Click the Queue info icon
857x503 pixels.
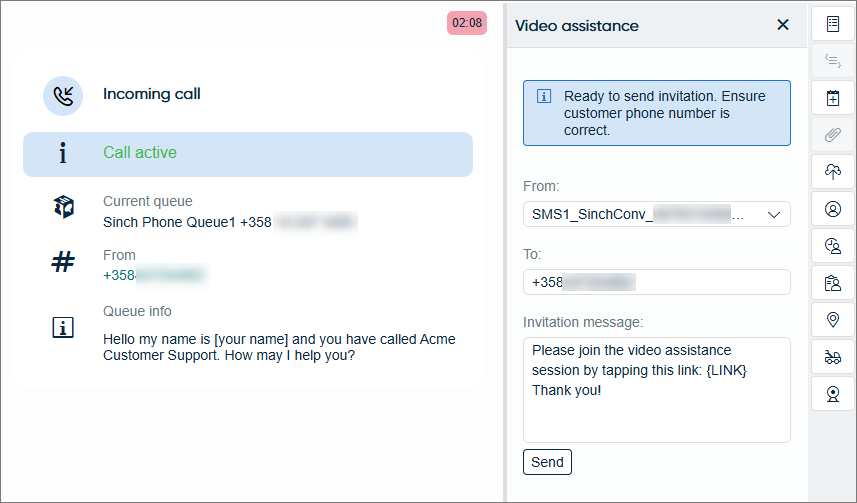click(63, 327)
